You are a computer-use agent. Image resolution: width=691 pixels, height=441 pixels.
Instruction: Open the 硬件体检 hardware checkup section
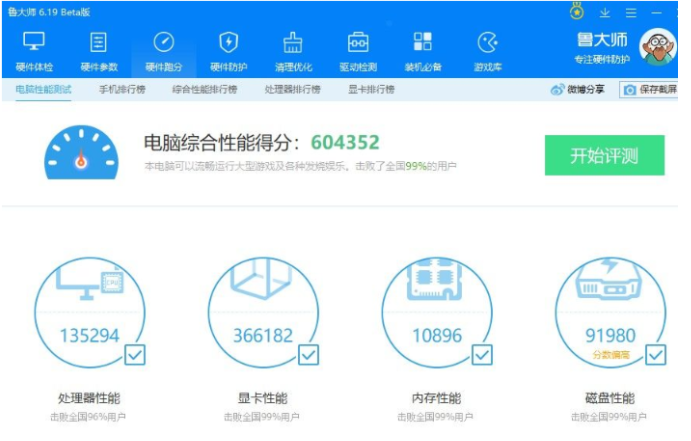coord(34,52)
